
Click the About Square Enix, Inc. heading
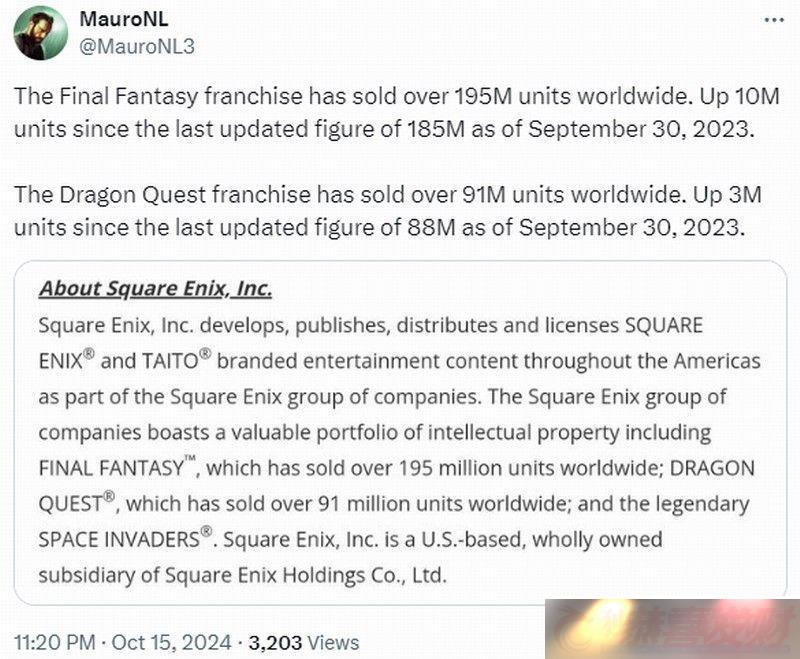[156, 289]
